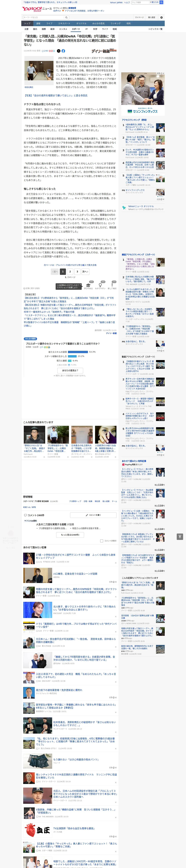Share the article on X

click(58, 51)
